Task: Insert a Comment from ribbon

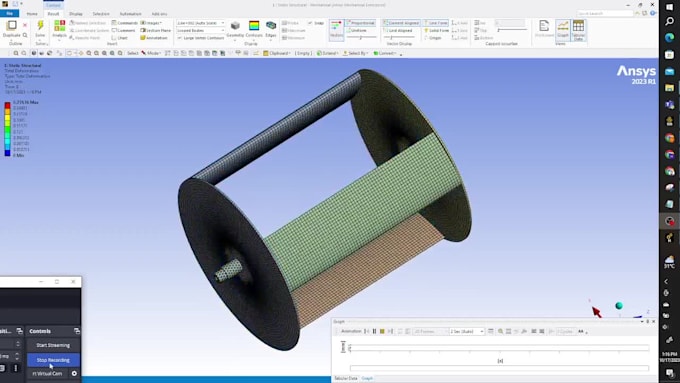Action: click(124, 30)
